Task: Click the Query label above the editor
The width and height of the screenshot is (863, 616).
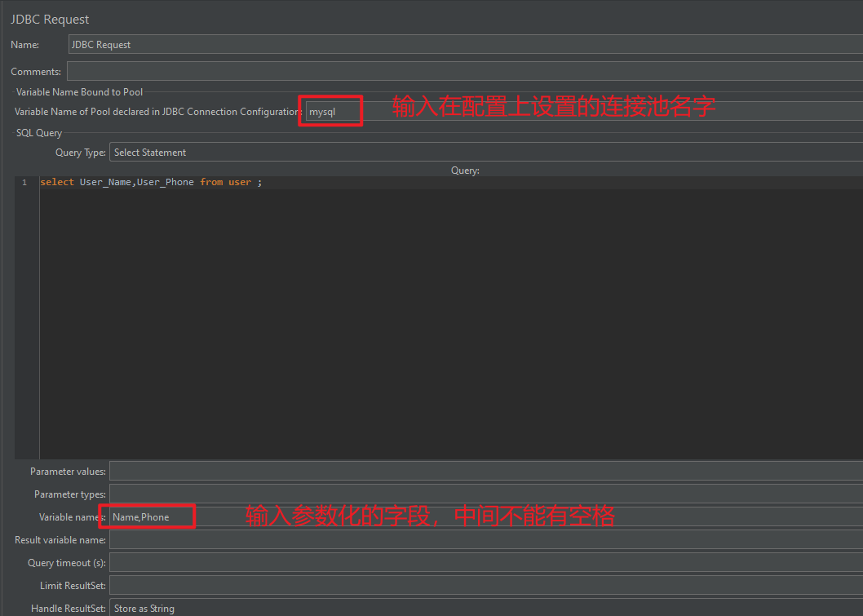Action: click(465, 170)
